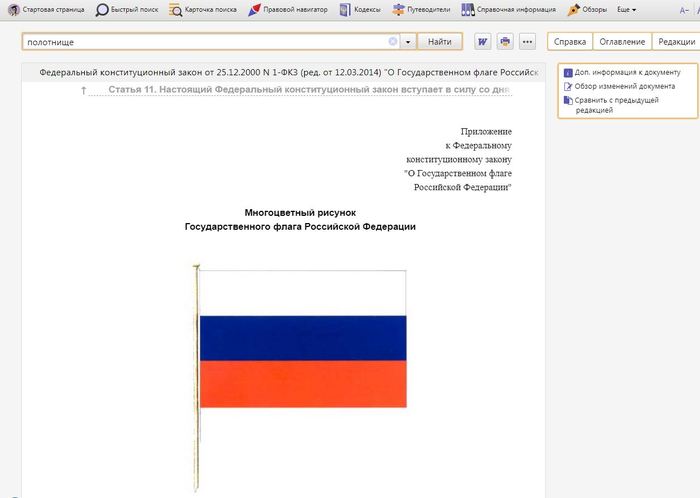The width and height of the screenshot is (700, 498).
Task: Expand the search history dropdown arrow
Action: (x=408, y=43)
